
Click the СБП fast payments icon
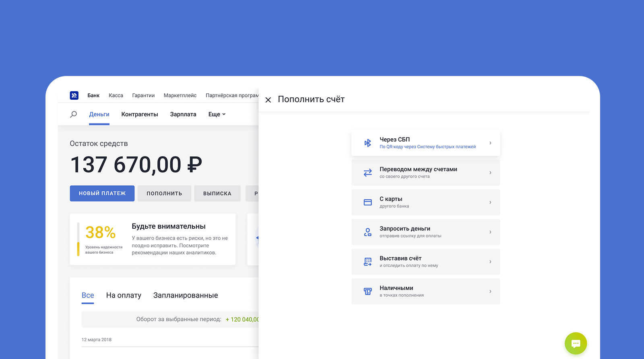pos(368,143)
